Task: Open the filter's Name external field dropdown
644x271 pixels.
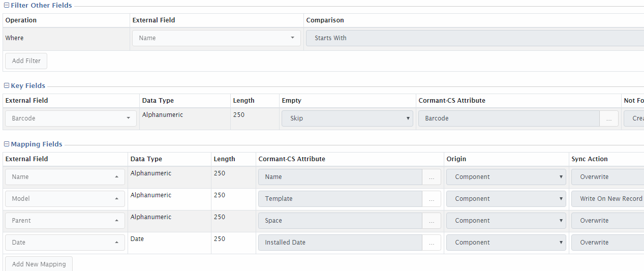Action: tap(216, 38)
